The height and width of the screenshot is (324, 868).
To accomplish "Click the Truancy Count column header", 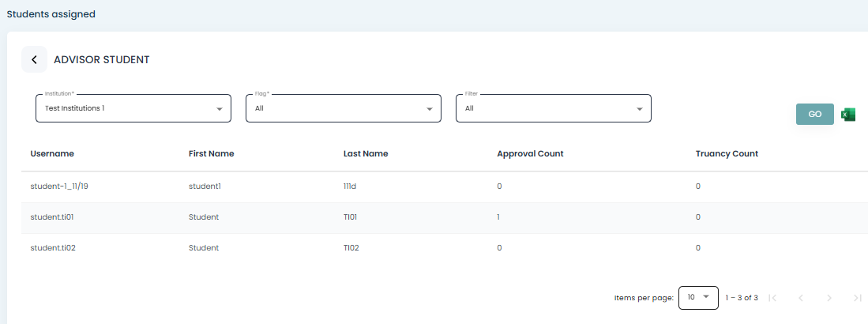I will (x=727, y=153).
